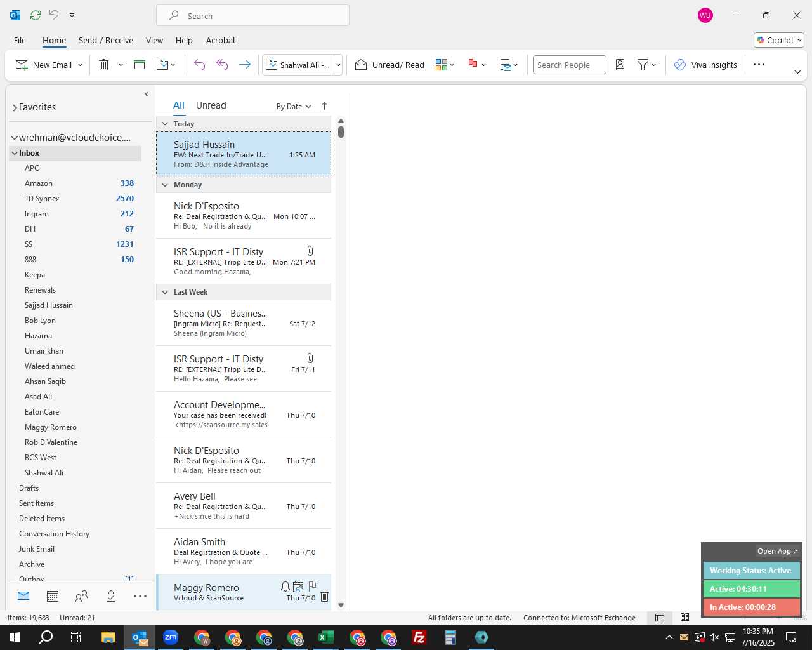
Task: Minimize the folder pane arrow
Action: 147,95
